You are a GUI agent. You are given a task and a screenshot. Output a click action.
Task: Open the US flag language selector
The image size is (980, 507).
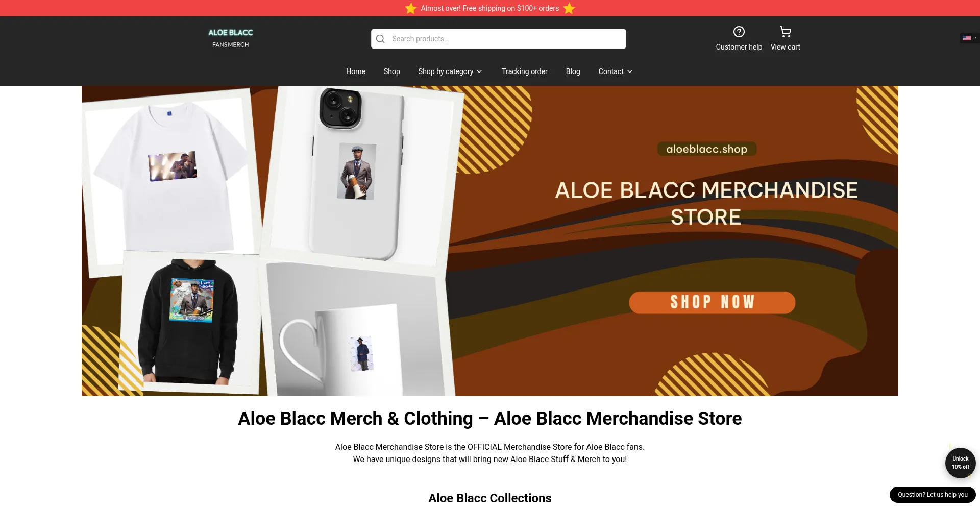click(x=969, y=38)
